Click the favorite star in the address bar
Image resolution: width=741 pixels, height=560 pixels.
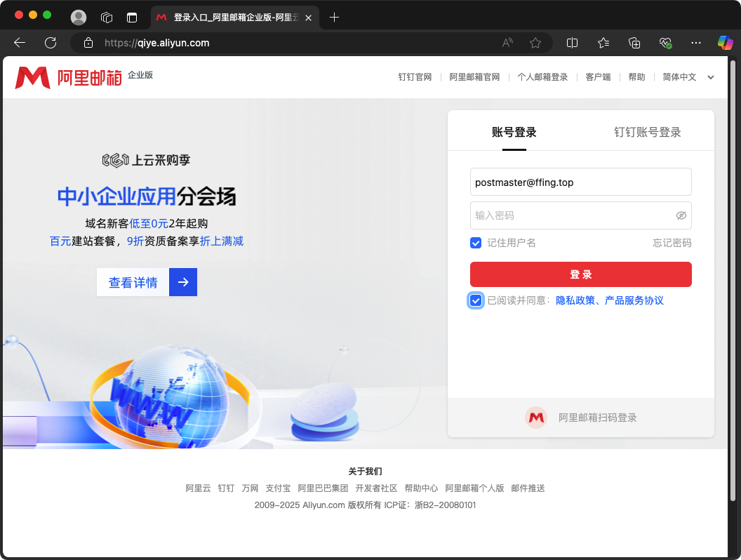(535, 43)
